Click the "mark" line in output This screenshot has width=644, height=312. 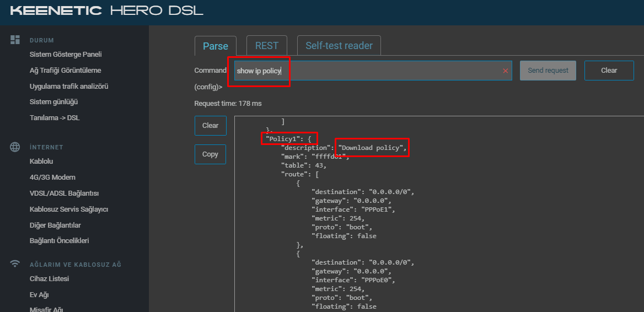[x=315, y=157]
